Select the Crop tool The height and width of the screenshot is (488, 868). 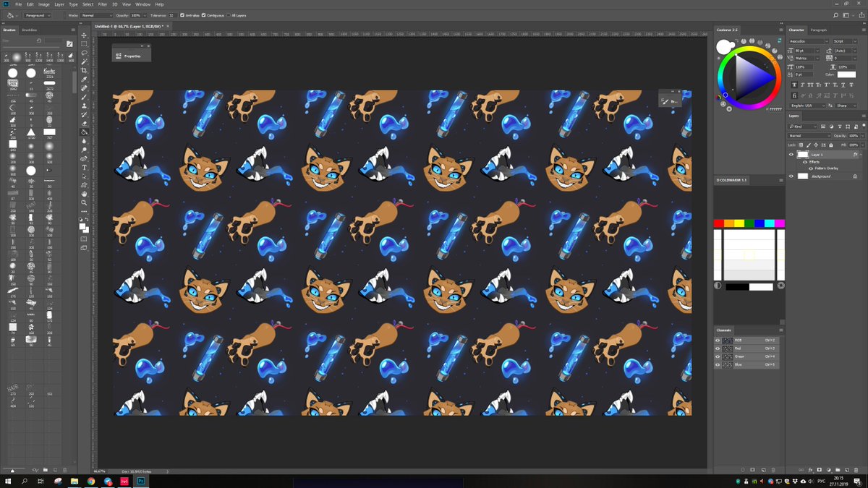tap(84, 71)
